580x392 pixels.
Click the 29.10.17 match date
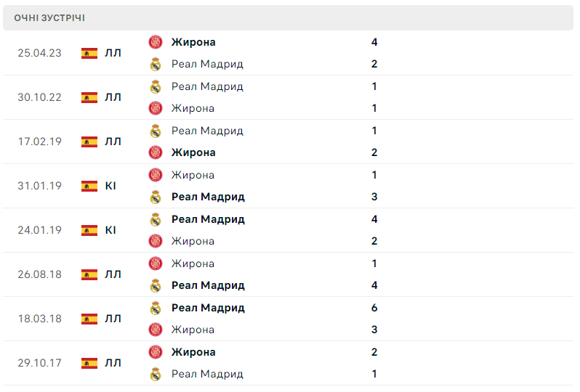click(x=39, y=363)
